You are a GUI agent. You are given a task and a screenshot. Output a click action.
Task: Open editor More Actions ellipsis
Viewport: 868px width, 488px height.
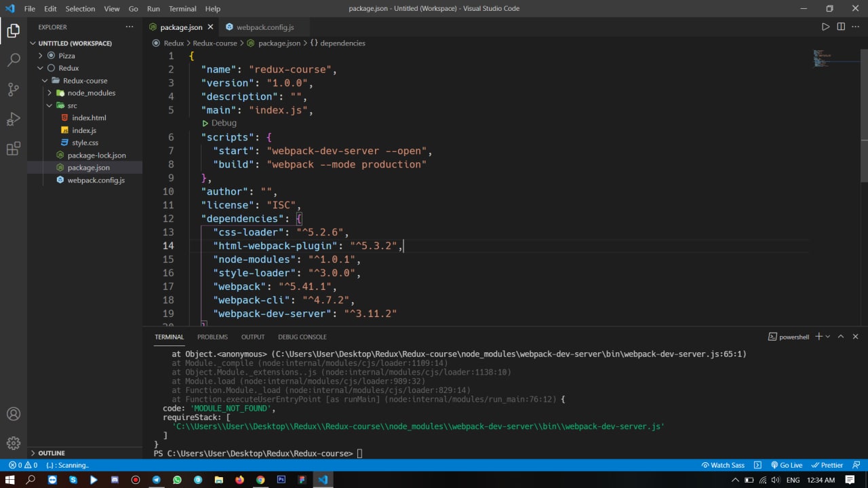tap(856, 27)
